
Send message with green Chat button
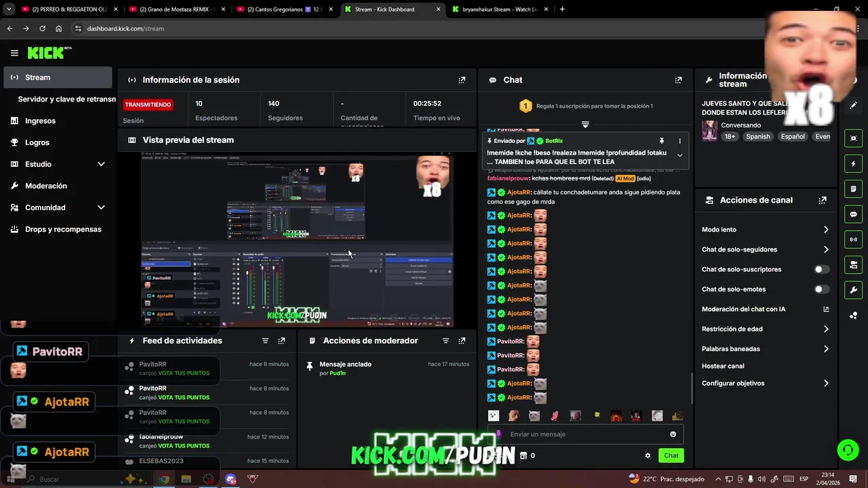click(671, 455)
